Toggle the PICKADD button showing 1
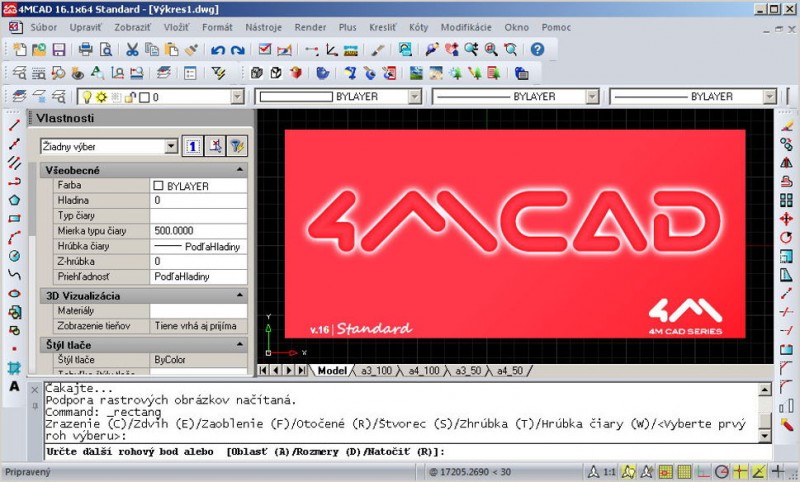The image size is (800, 482). point(193,147)
